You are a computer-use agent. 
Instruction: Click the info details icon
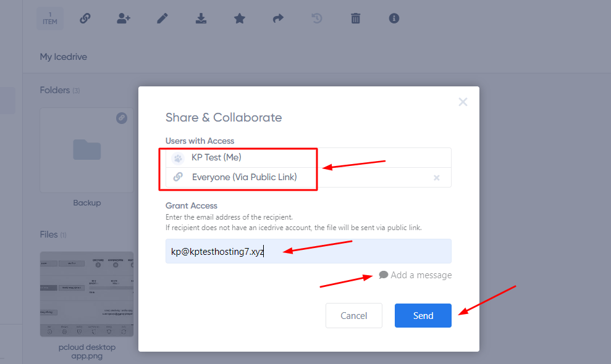pyautogui.click(x=394, y=19)
